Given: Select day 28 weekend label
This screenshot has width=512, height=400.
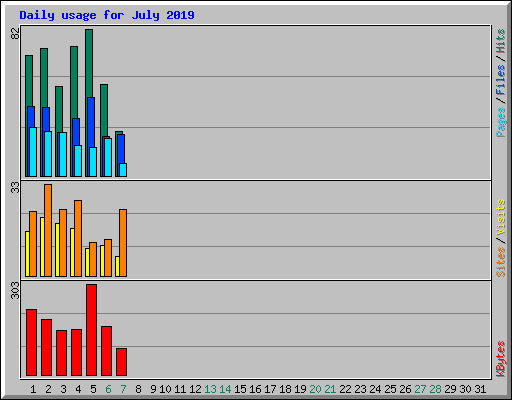Looking at the screenshot, I should tap(435, 389).
